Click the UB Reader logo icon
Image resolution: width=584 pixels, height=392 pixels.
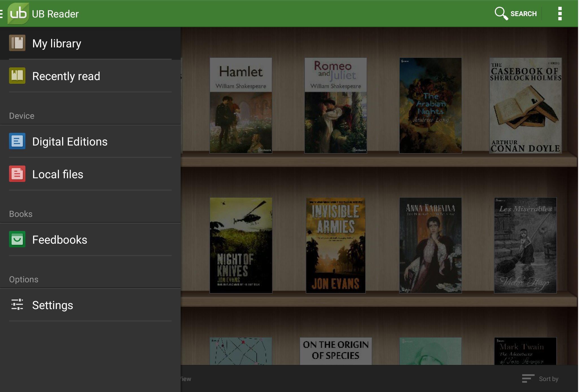18,14
